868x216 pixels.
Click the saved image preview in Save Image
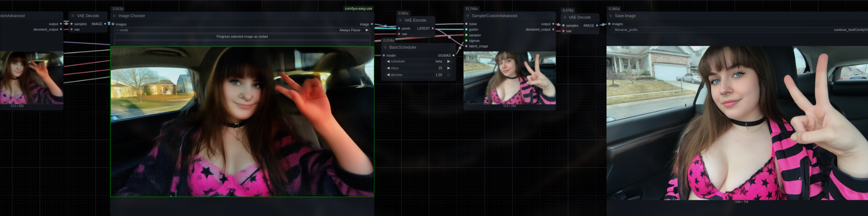[x=737, y=123]
